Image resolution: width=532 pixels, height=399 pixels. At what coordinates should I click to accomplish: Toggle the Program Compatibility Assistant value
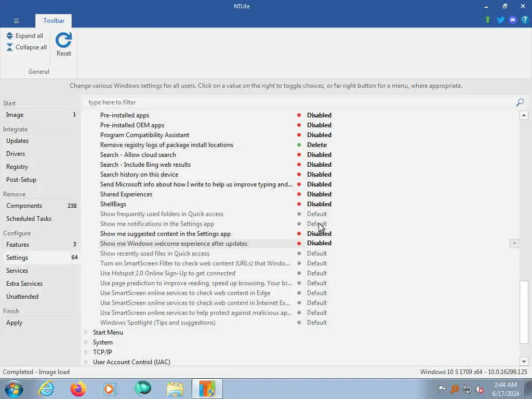(x=319, y=135)
